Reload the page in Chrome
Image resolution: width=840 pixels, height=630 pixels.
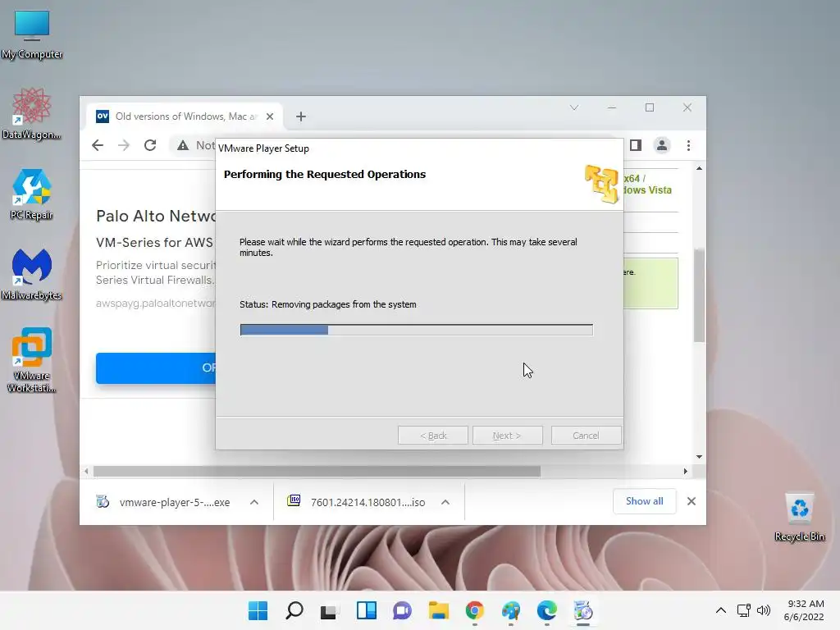point(150,145)
